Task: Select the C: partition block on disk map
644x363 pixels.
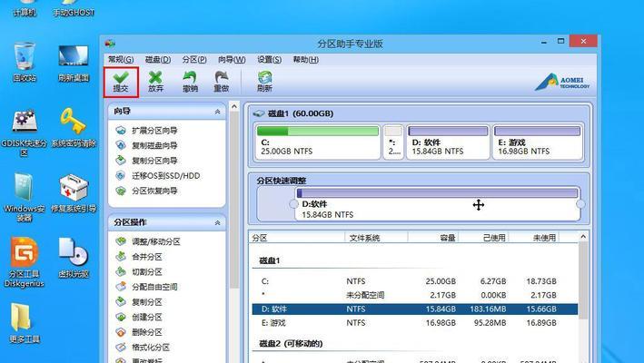Action: pyautogui.click(x=317, y=142)
